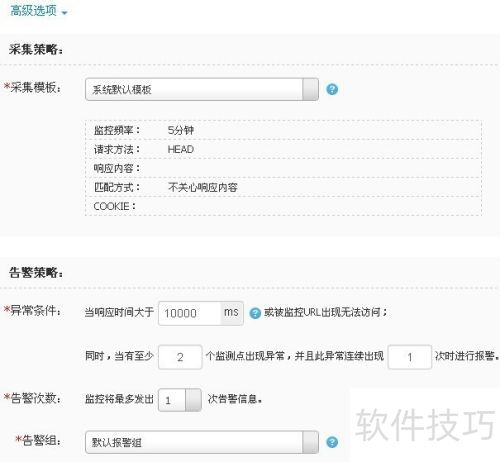This screenshot has height=462, width=500.
Task: Click the 告警策略 section heading
Action: click(x=36, y=273)
